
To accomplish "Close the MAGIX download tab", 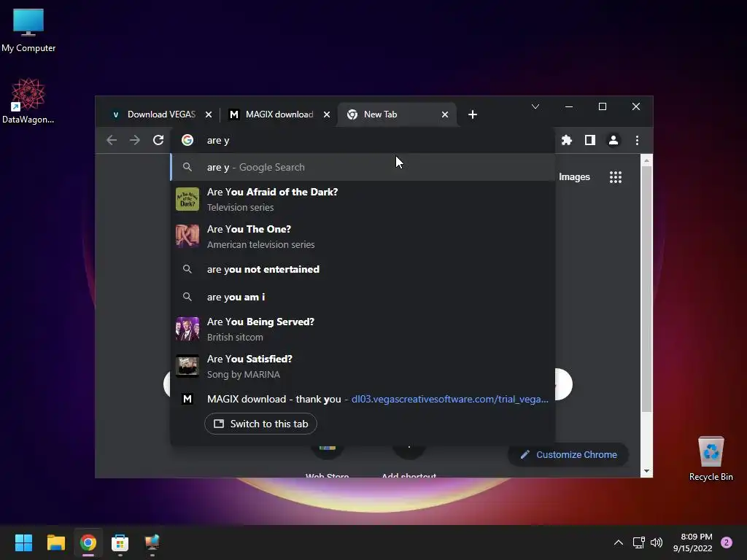I will coord(326,114).
